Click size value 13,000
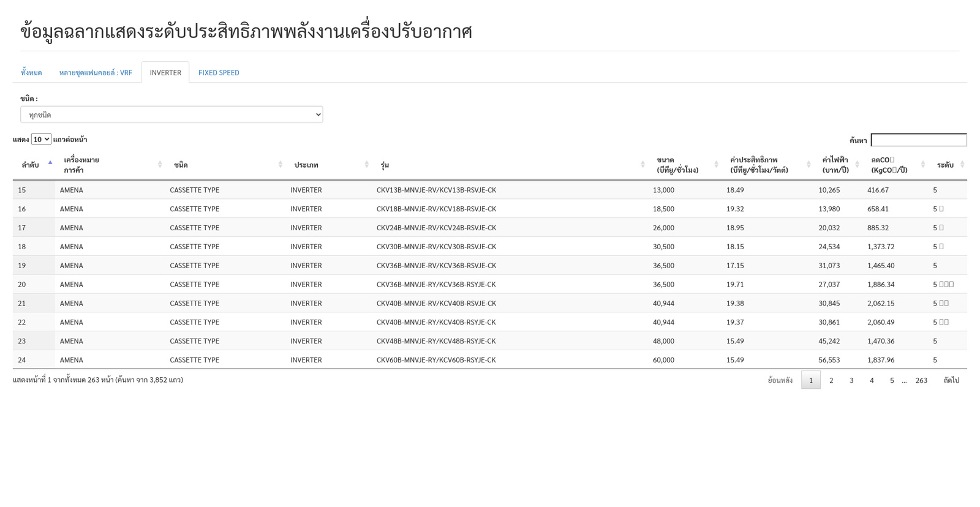The height and width of the screenshot is (507, 980). pyautogui.click(x=663, y=190)
